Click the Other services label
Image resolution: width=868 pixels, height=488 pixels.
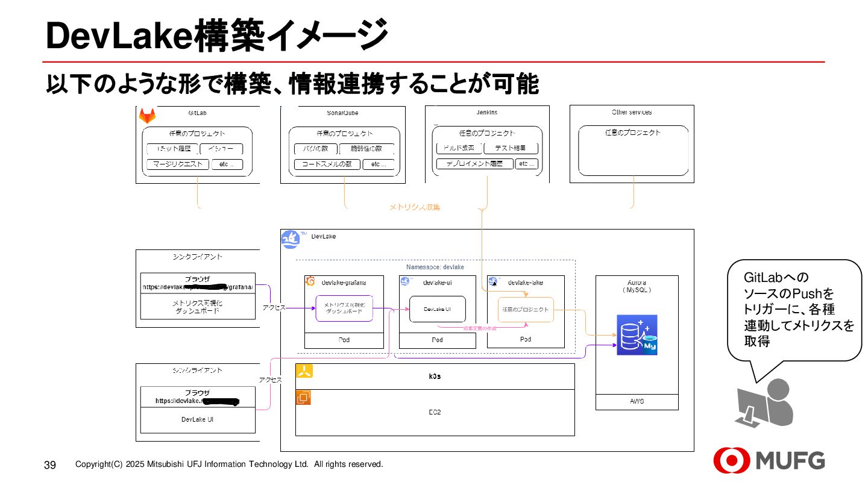632,112
